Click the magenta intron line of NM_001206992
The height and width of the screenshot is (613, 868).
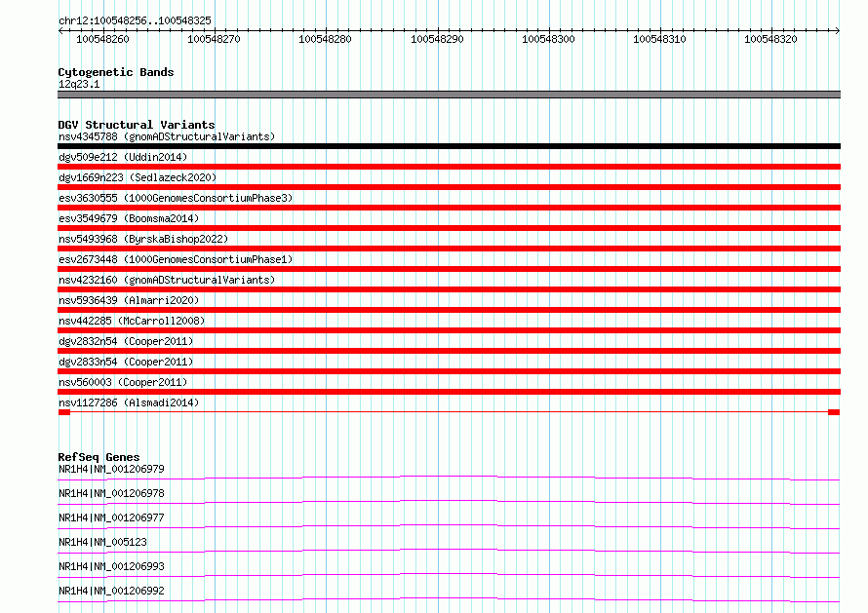pyautogui.click(x=449, y=598)
